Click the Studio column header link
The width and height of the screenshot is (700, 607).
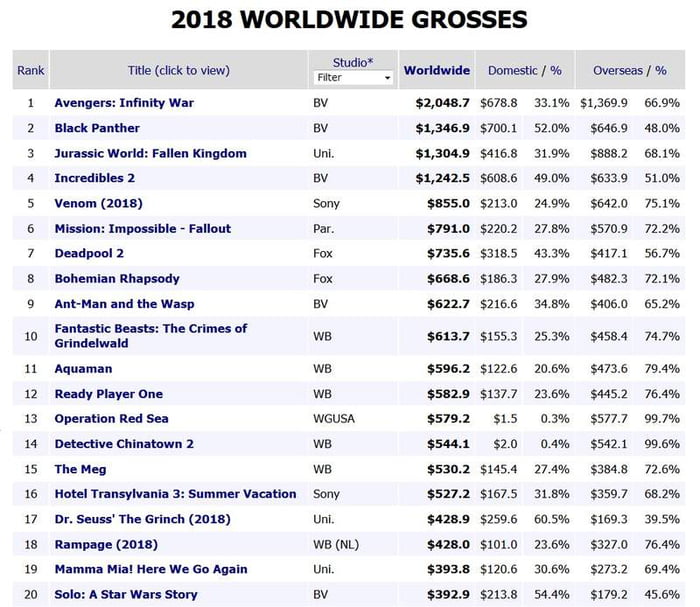[352, 62]
